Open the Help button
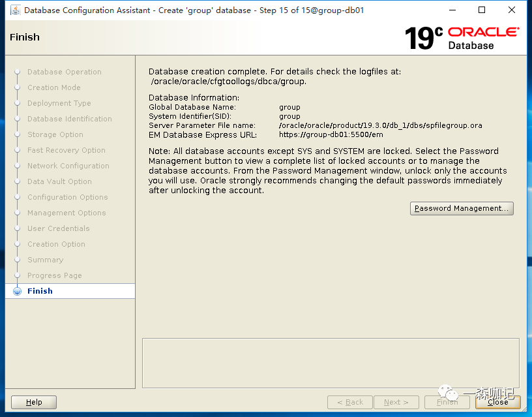The image size is (532, 417). tap(34, 402)
